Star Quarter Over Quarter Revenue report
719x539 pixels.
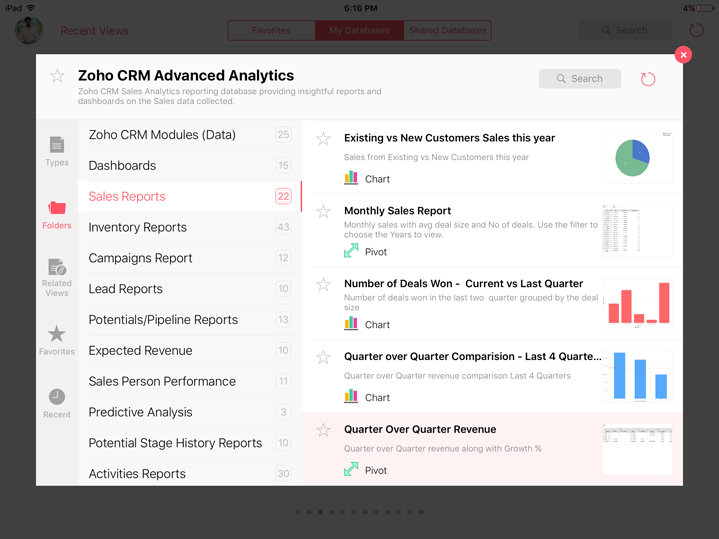(323, 430)
